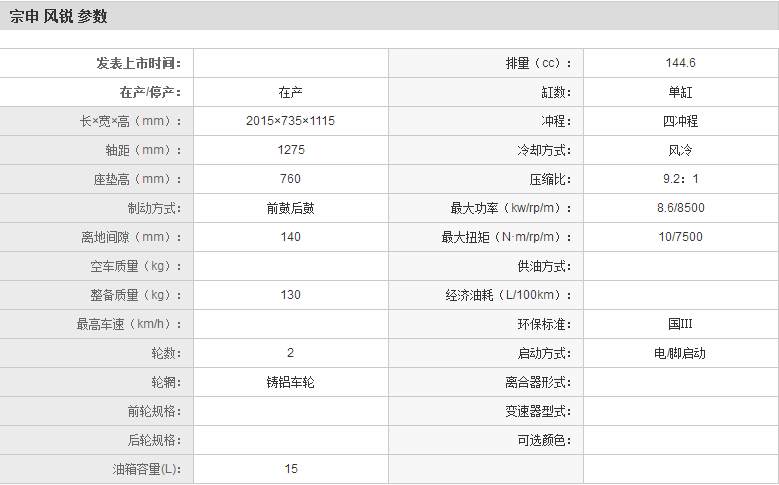Select the curb weight value 130

tap(290, 295)
